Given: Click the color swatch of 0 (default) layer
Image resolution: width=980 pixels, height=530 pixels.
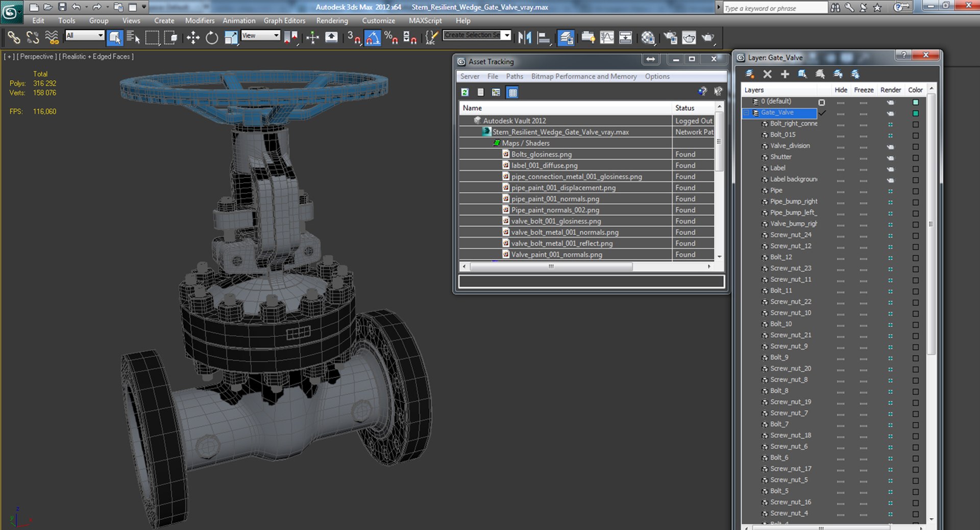Looking at the screenshot, I should point(916,102).
